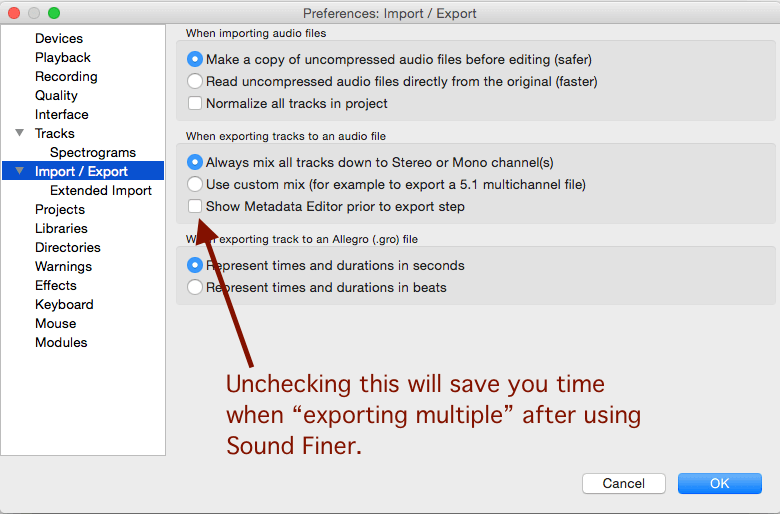The height and width of the screenshot is (514, 780).
Task: Go to Spectrograms settings under Tracks
Action: click(93, 152)
